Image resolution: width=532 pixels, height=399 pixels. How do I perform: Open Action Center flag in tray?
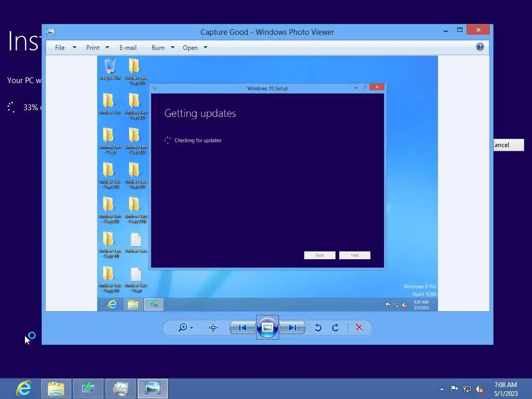(x=454, y=389)
